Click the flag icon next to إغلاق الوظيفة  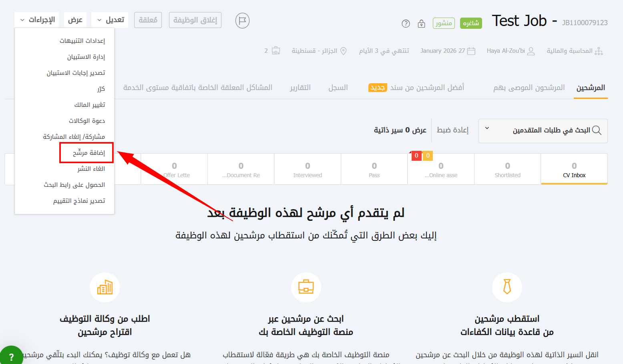tap(242, 20)
